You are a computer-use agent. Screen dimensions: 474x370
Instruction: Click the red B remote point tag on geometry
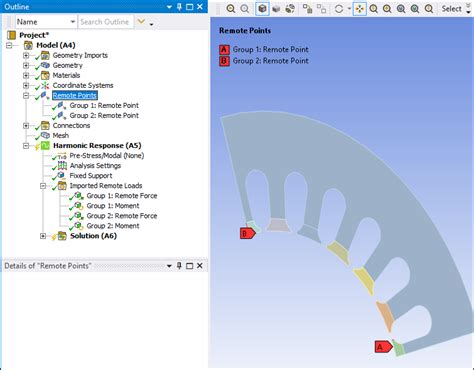click(x=248, y=233)
